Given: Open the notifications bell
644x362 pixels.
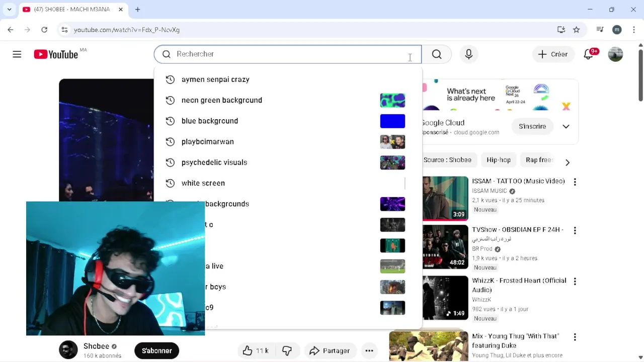Looking at the screenshot, I should pyautogui.click(x=588, y=54).
